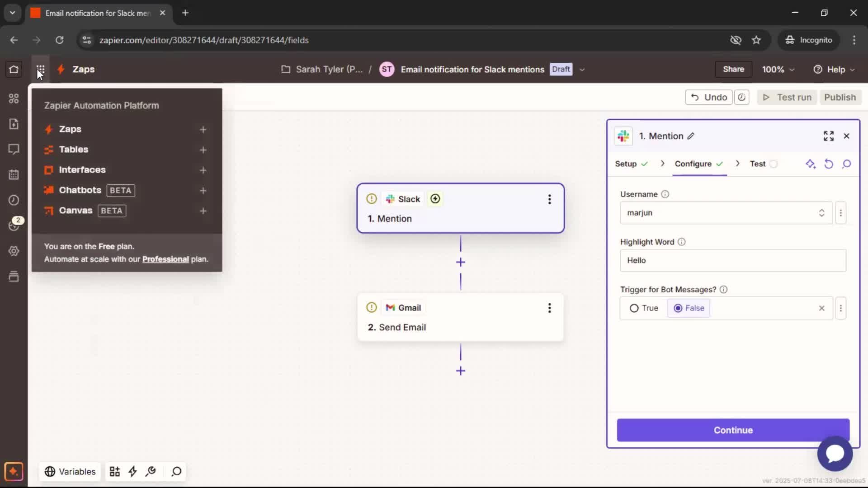Select True for Trigger for Bot Messages

point(644,308)
